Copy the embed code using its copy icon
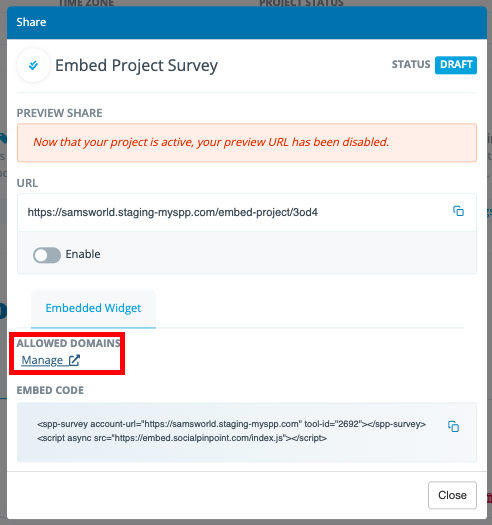 pyautogui.click(x=453, y=426)
